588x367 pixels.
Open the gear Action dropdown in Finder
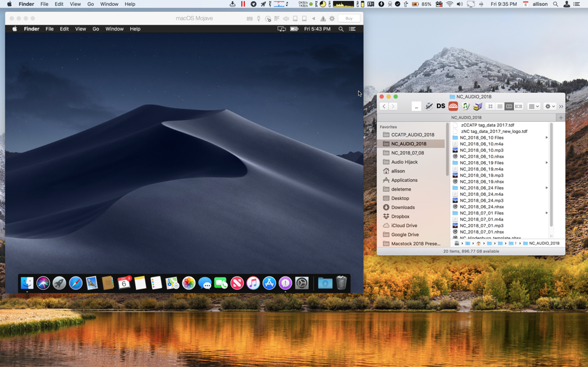pos(550,106)
